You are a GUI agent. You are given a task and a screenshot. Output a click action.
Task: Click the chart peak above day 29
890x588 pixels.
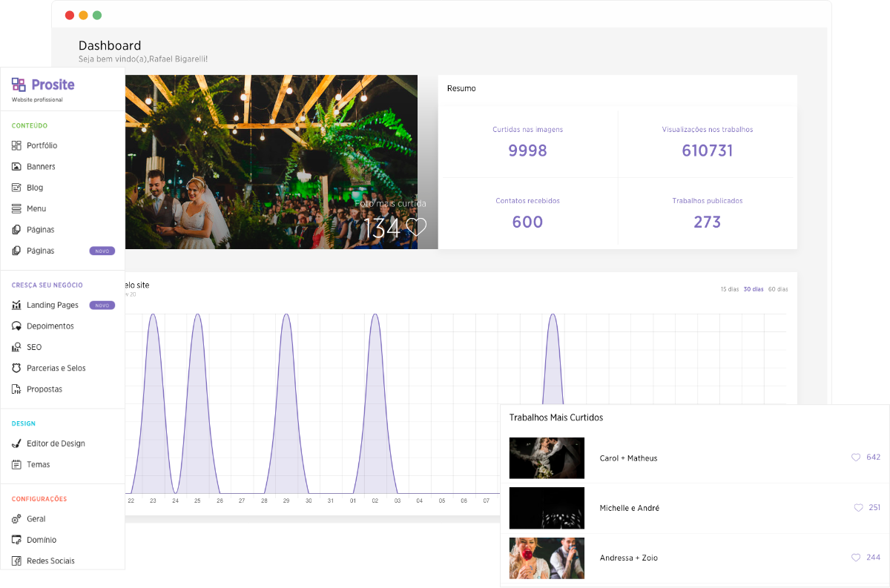click(286, 315)
